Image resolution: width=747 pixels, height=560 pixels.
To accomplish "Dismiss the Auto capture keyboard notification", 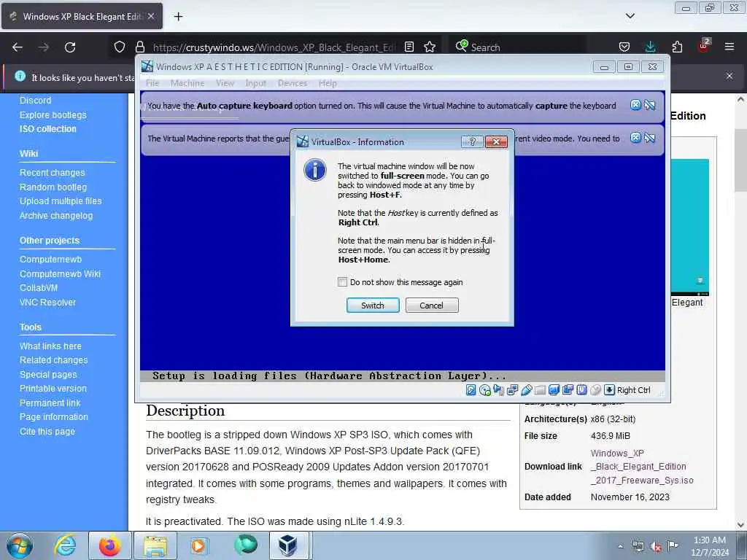I will [635, 105].
